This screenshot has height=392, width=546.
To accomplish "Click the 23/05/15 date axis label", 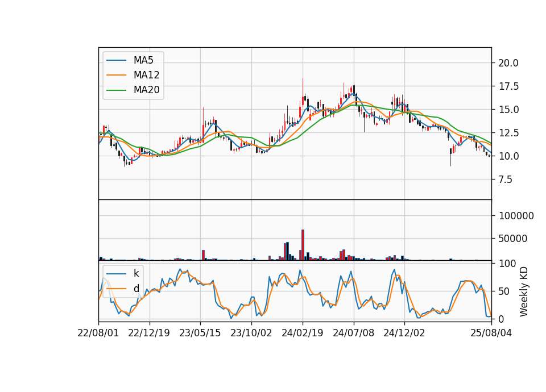I will 200,333.
